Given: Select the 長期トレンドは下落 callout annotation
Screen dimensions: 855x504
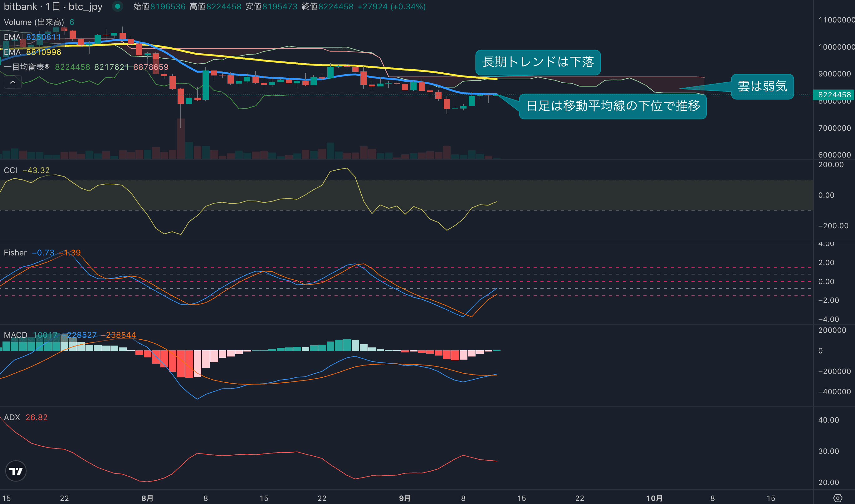Looking at the screenshot, I should coord(538,62).
